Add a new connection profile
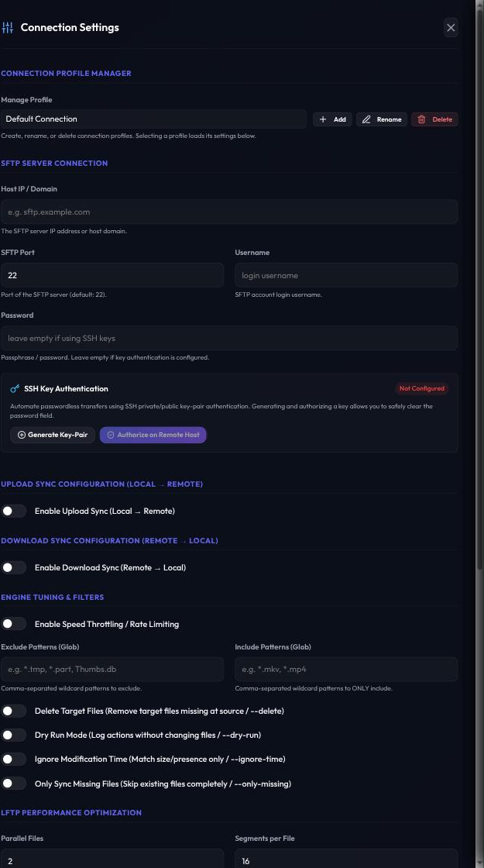The image size is (484, 868). [332, 119]
